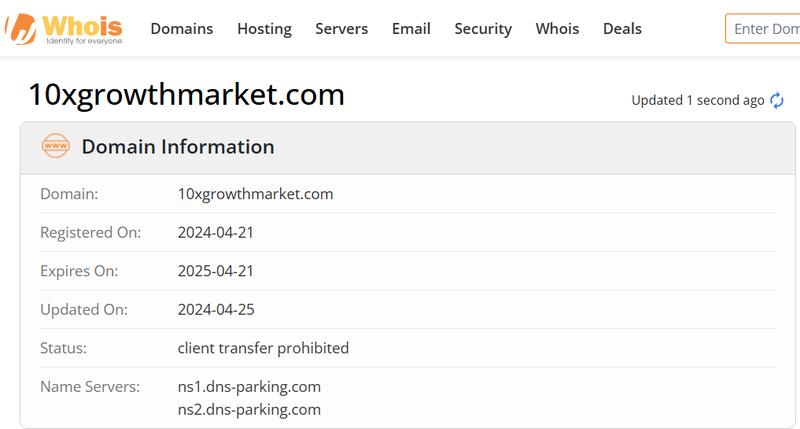Open the Security menu
The image size is (800, 429).
pos(483,29)
